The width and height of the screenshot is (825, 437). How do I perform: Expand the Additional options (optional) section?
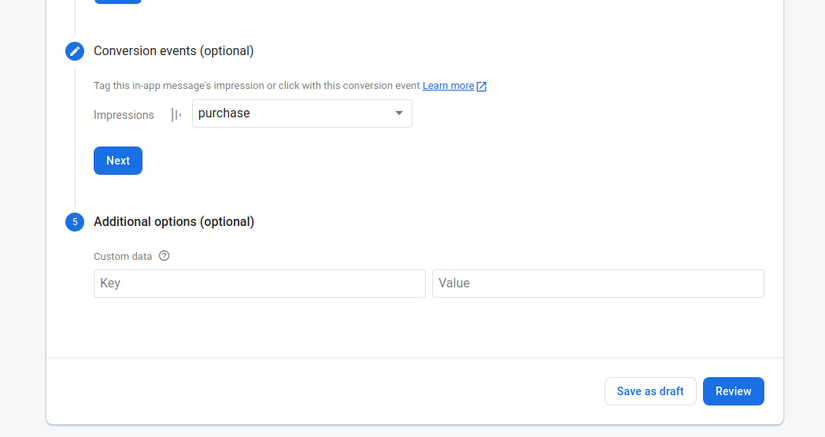[173, 222]
